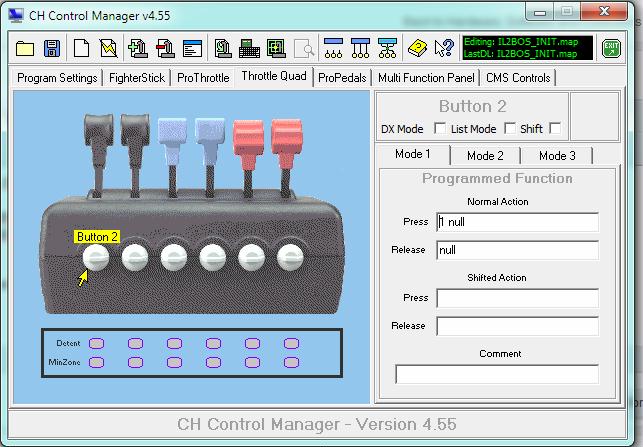Switch to the Mode 3 tab

[x=557, y=156]
